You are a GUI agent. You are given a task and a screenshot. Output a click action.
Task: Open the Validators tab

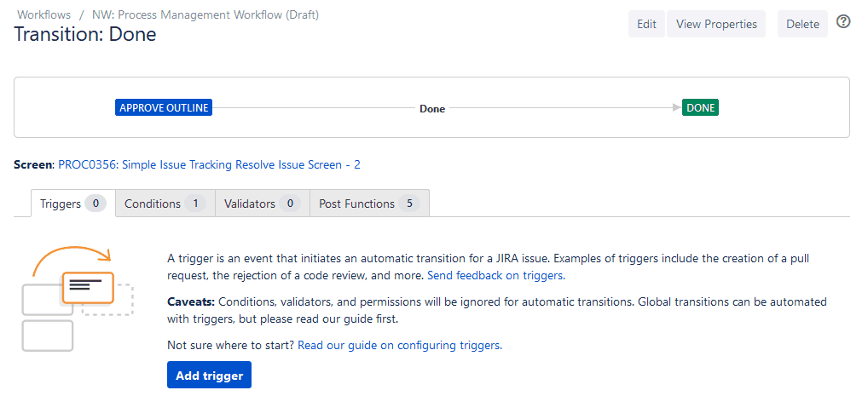249,204
